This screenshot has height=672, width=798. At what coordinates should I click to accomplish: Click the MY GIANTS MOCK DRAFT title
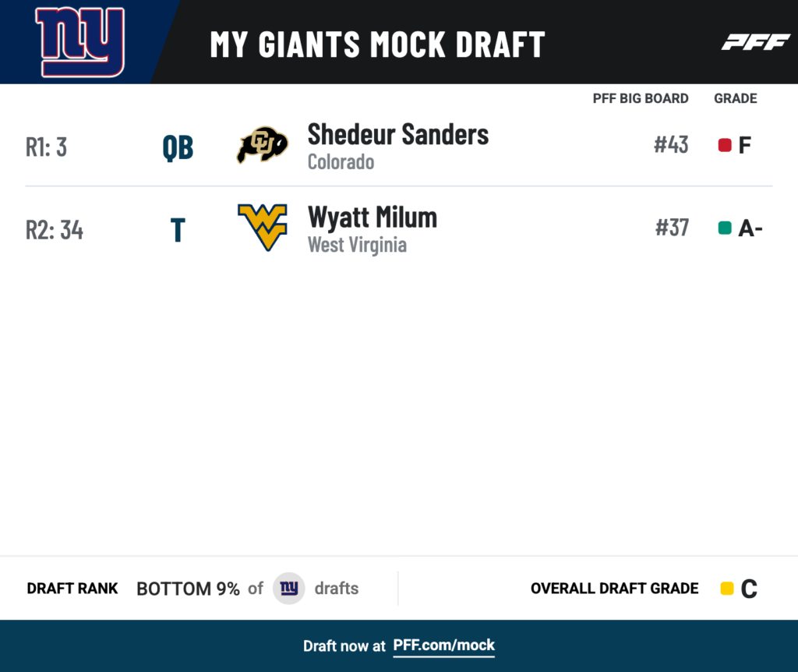tap(378, 44)
